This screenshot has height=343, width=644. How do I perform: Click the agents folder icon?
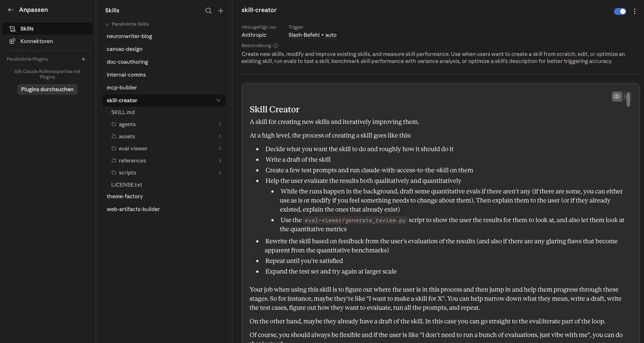[114, 124]
